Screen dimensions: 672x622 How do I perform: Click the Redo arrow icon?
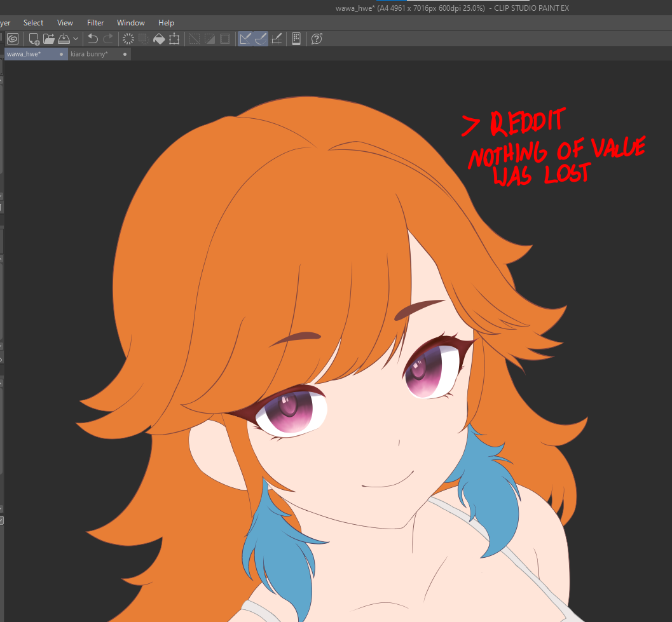coord(108,39)
